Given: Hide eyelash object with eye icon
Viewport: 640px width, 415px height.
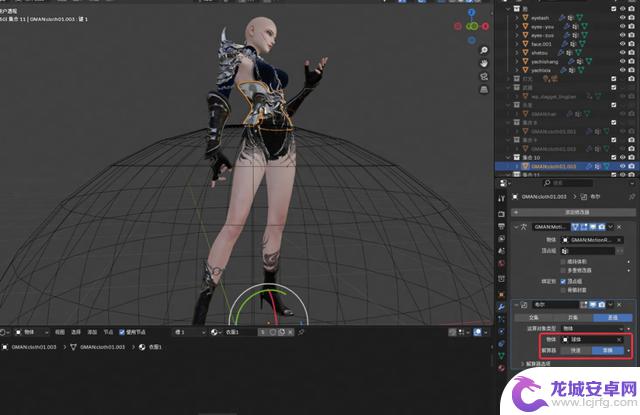Looking at the screenshot, I should tap(622, 18).
